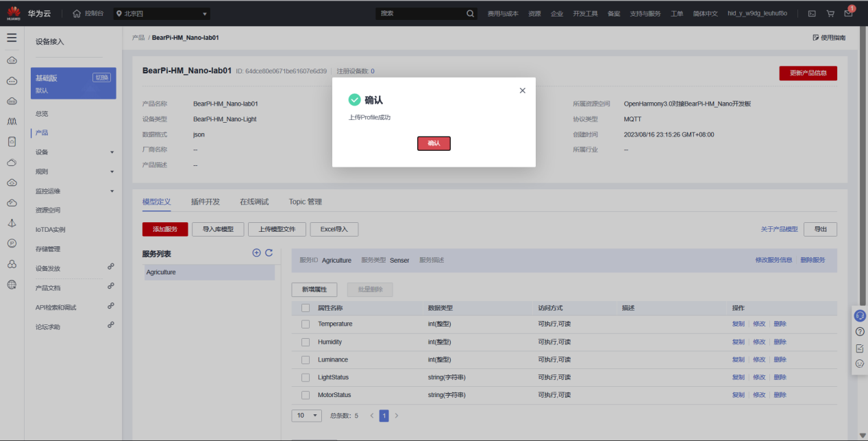Image resolution: width=868 pixels, height=441 pixels.
Task: Switch to the Topic 管理 tab
Action: coord(306,202)
